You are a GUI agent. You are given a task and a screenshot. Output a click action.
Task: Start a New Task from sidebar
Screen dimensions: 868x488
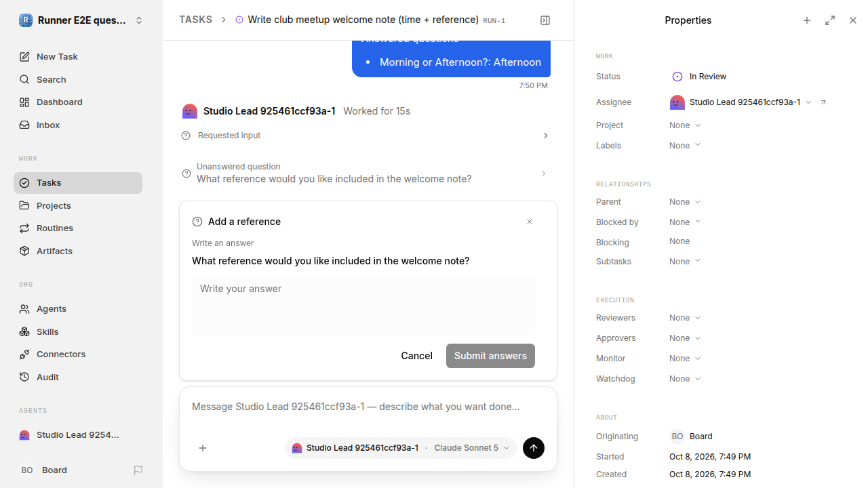[78, 57]
